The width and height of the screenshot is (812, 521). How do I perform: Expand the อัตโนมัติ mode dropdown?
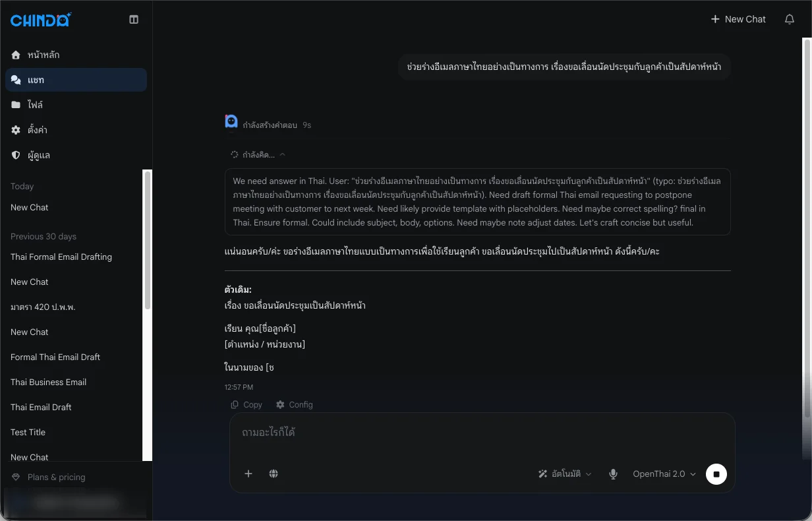tap(565, 474)
